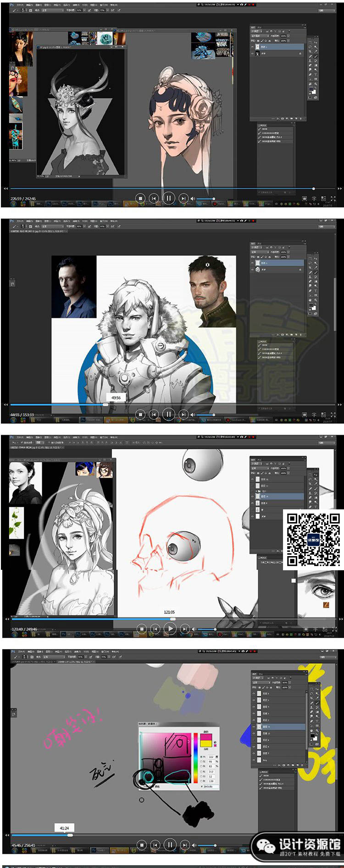
Task: Select Eraser tool in 45:46 frame toolbox
Action: [311, 712]
